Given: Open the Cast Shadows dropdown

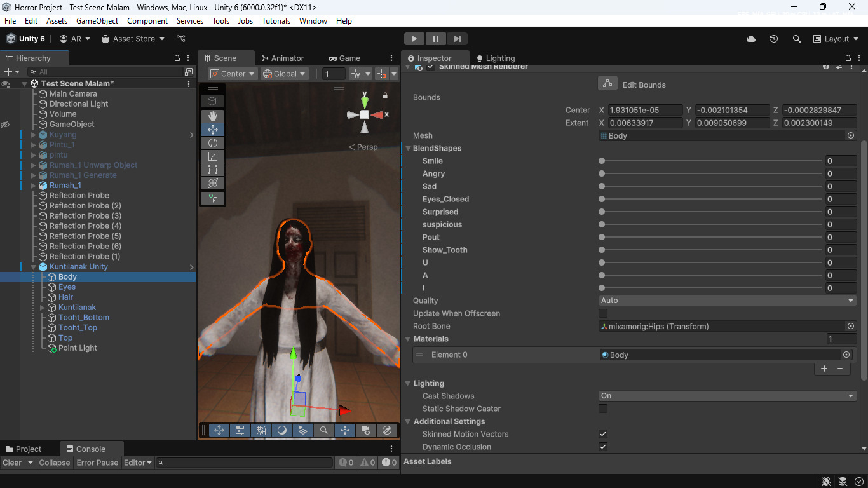Looking at the screenshot, I should pyautogui.click(x=728, y=396).
